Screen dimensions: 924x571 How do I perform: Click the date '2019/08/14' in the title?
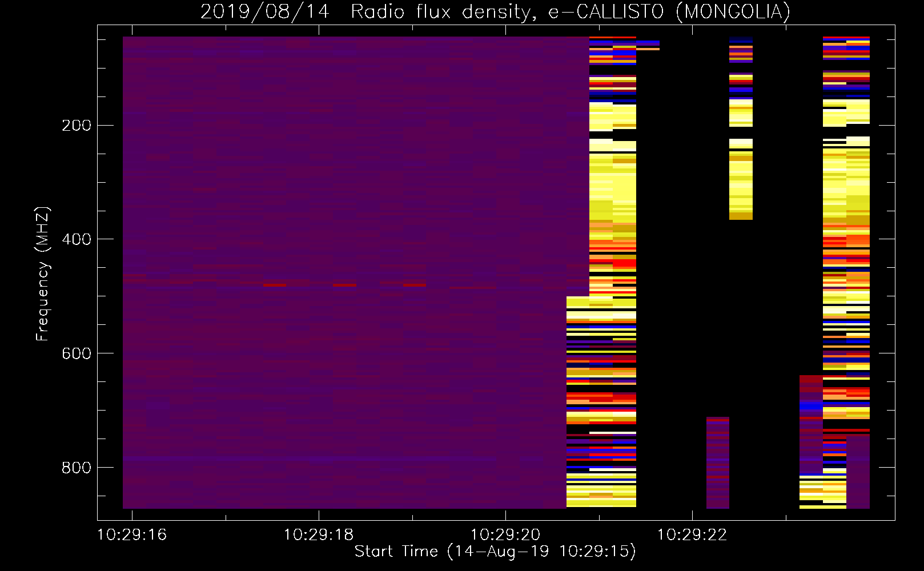[265, 11]
